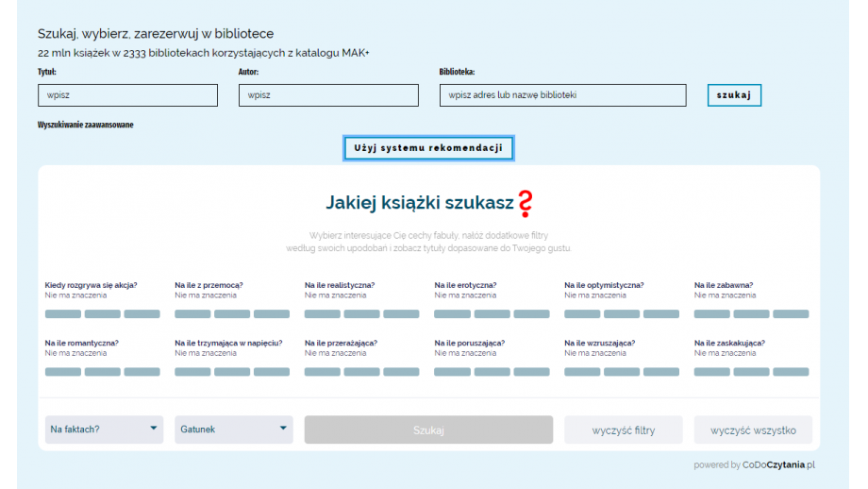Viewport: 868px width, 489px height.
Task: Select middle segment of 'Na ile realistyczna?'
Action: [x=361, y=314]
